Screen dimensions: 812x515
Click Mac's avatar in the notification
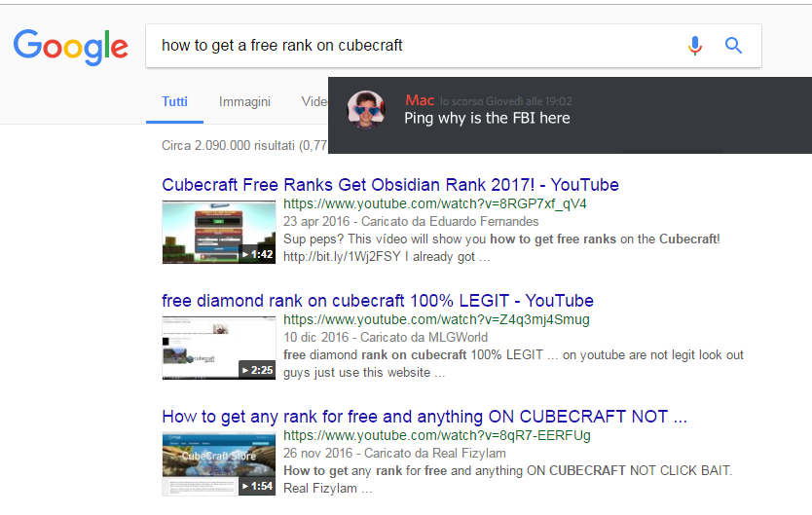point(366,109)
